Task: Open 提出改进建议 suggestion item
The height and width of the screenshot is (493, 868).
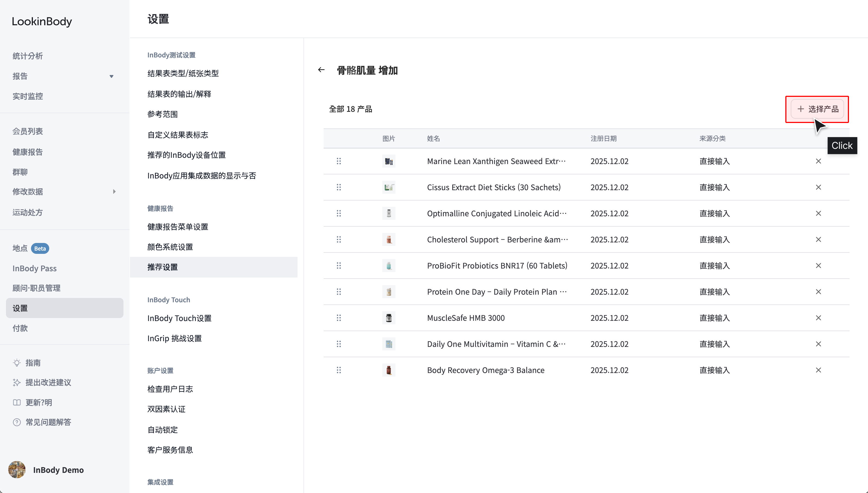Action: point(42,382)
